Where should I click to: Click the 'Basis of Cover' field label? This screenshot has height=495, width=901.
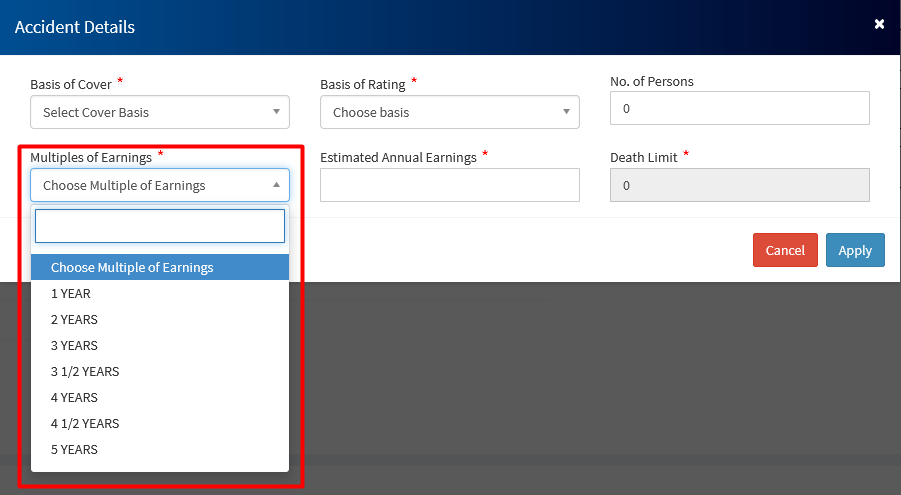(x=71, y=84)
